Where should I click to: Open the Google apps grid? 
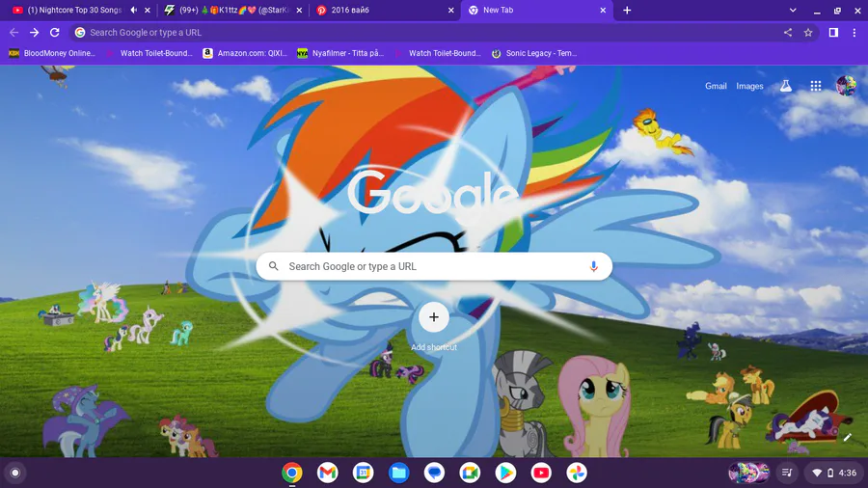click(x=815, y=86)
